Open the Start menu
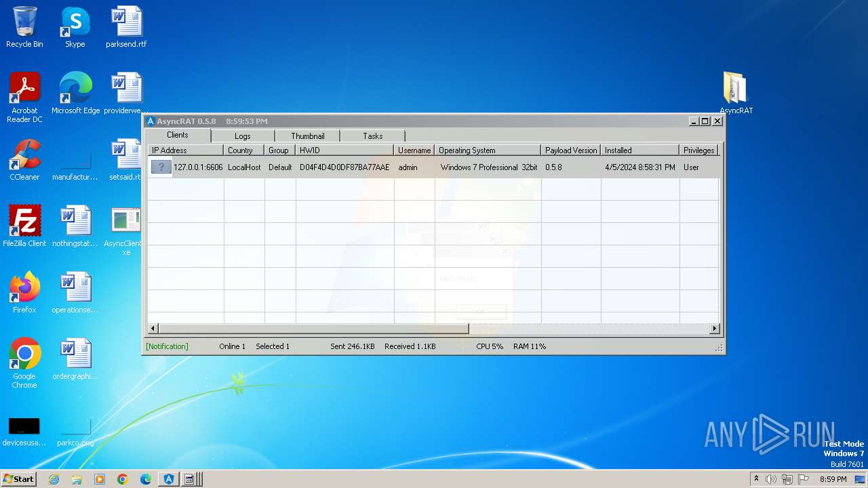Screen dimensions: 868x488 click(x=18, y=479)
